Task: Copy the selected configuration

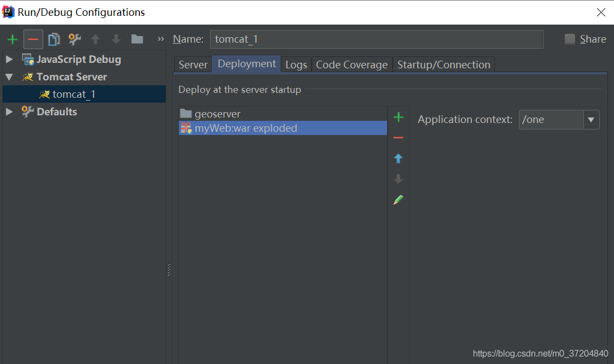Action: [54, 39]
